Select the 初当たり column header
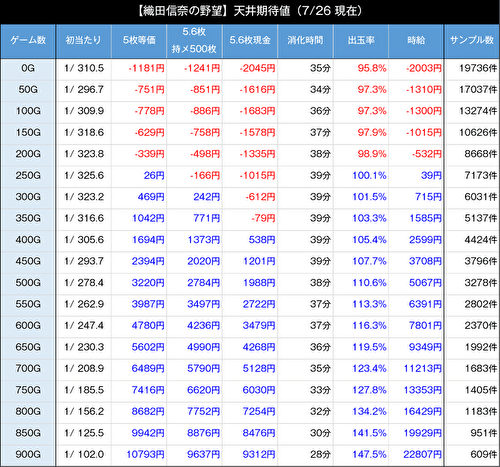This screenshot has height=467, width=500. (83, 40)
